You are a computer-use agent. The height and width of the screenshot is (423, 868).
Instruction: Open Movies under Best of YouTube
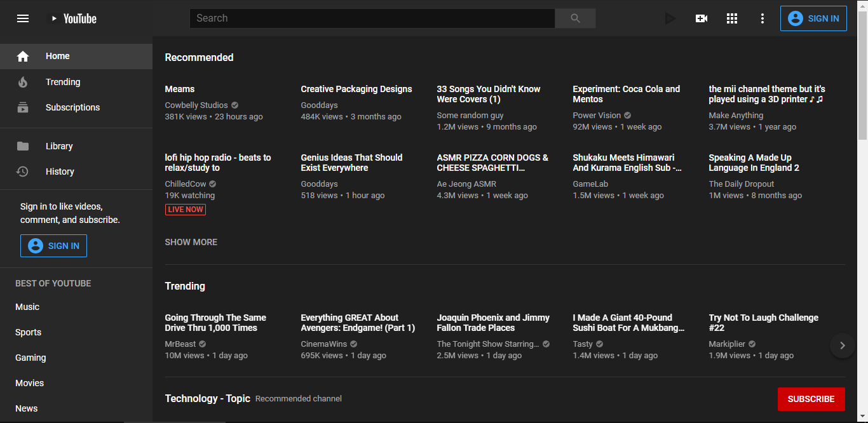[76, 383]
